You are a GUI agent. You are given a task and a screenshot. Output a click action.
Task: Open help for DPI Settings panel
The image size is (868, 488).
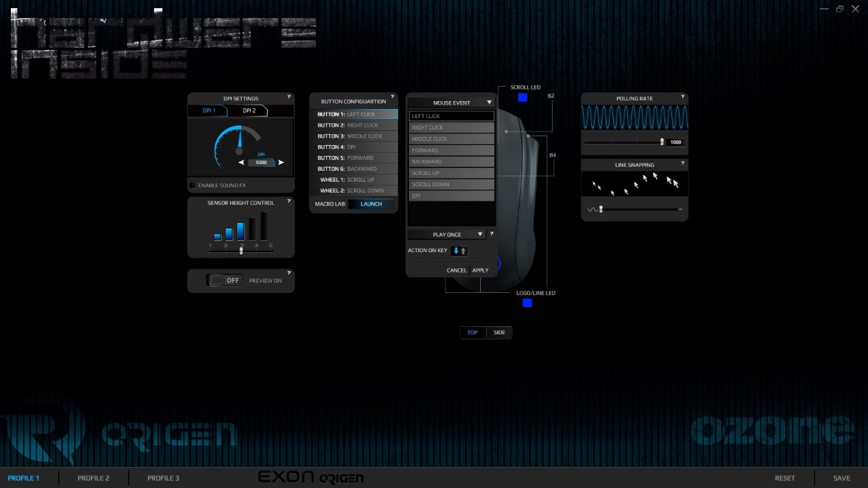[x=289, y=97]
